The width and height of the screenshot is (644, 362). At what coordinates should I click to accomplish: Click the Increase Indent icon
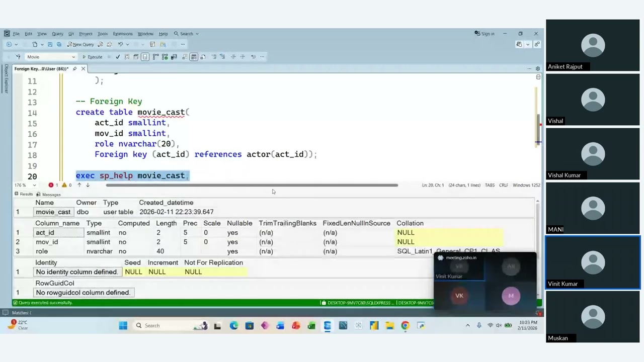pos(242,57)
